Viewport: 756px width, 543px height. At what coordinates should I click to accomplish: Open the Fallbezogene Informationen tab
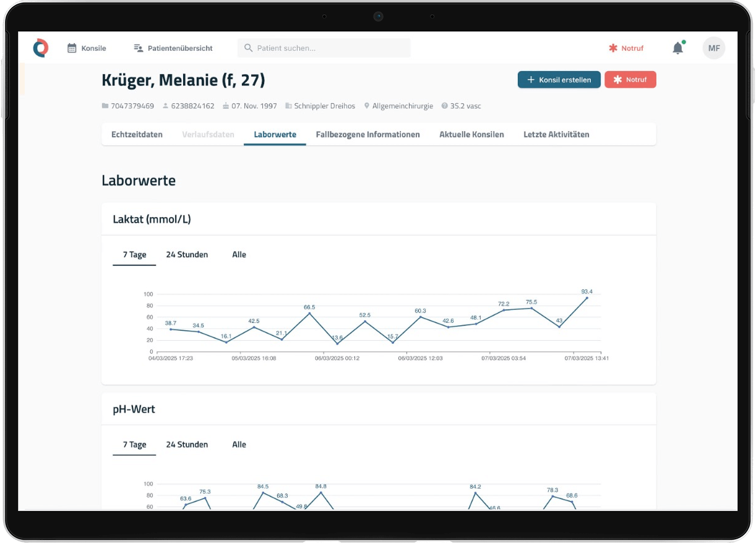[367, 134]
